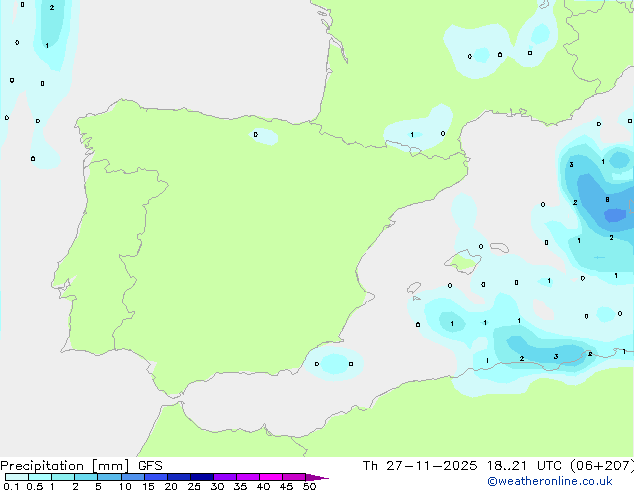Click the legend label '0.5'

point(34,486)
